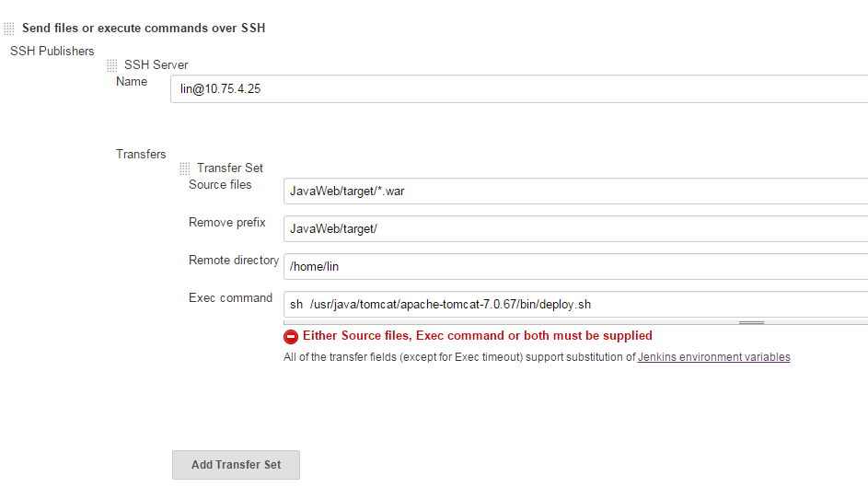Viewport: 868px width, 499px height.
Task: Click the SSH Server title text
Action: coord(156,64)
